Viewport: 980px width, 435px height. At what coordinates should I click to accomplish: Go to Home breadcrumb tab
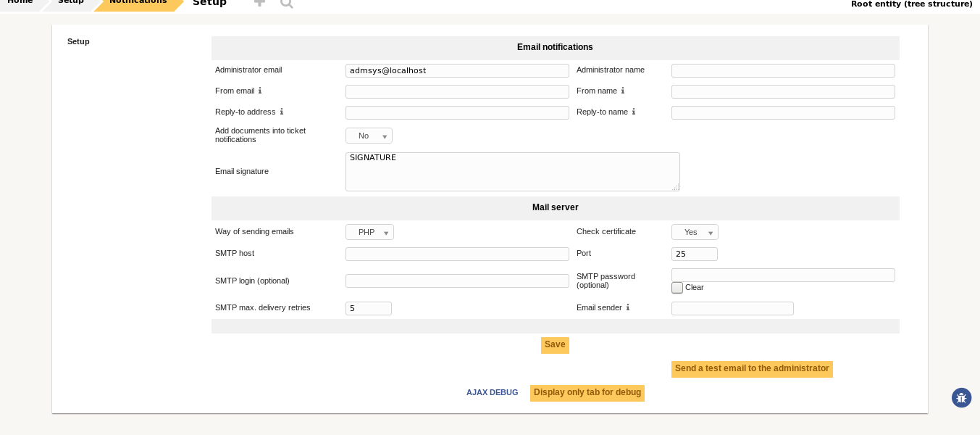pos(20,1)
